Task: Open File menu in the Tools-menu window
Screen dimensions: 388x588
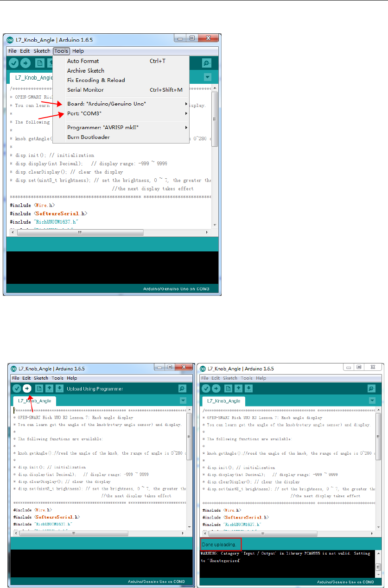Action: point(12,51)
